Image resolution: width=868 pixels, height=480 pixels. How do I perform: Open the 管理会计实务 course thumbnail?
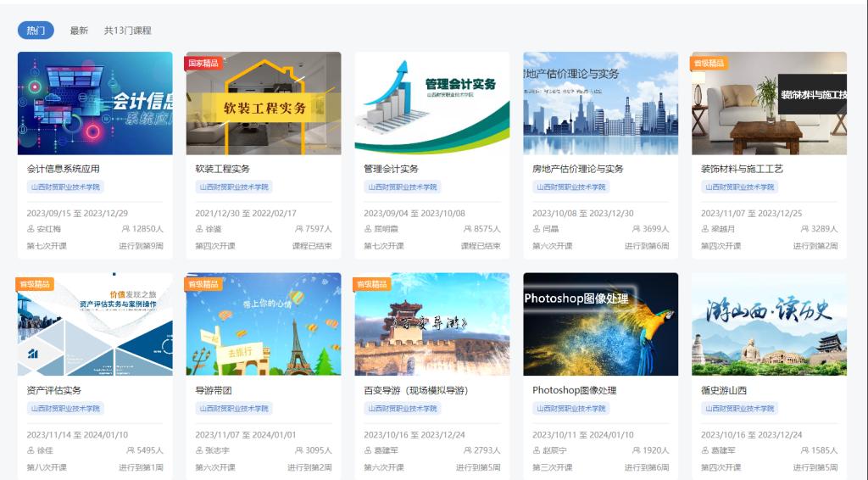pos(432,103)
